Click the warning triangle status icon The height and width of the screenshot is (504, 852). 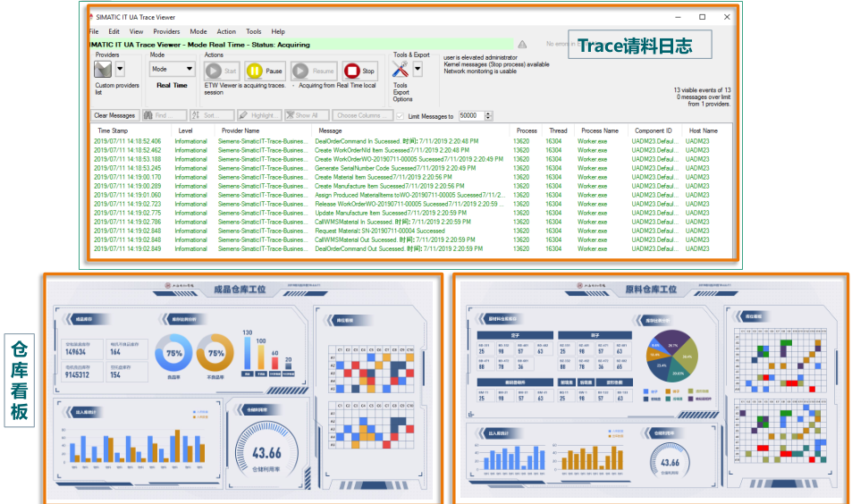pyautogui.click(x=523, y=44)
